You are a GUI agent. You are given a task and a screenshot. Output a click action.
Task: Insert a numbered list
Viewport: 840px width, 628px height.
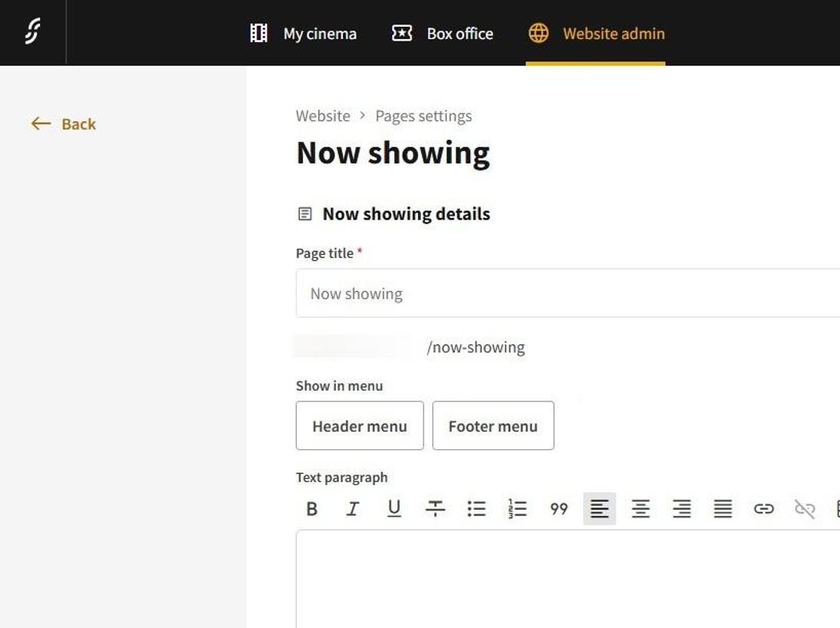click(x=518, y=509)
